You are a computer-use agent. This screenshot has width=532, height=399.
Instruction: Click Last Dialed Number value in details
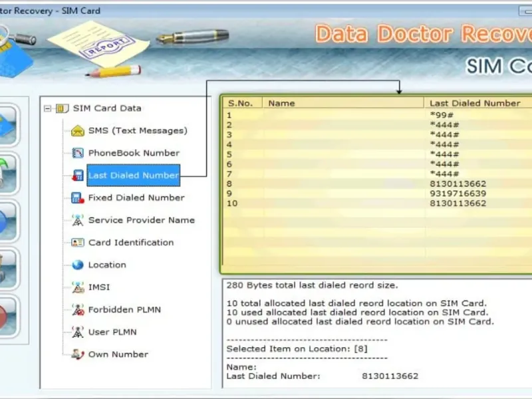(x=390, y=376)
